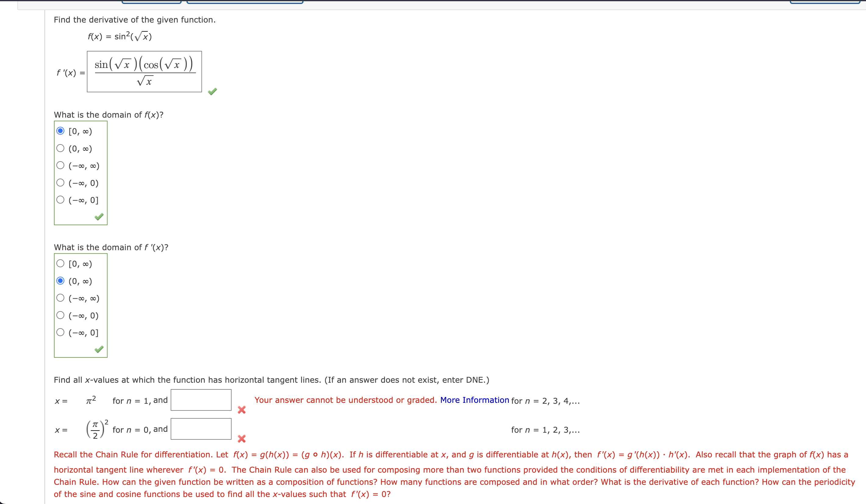Click the green checkmark under the f(x) domain options
866x504 pixels.
click(99, 217)
